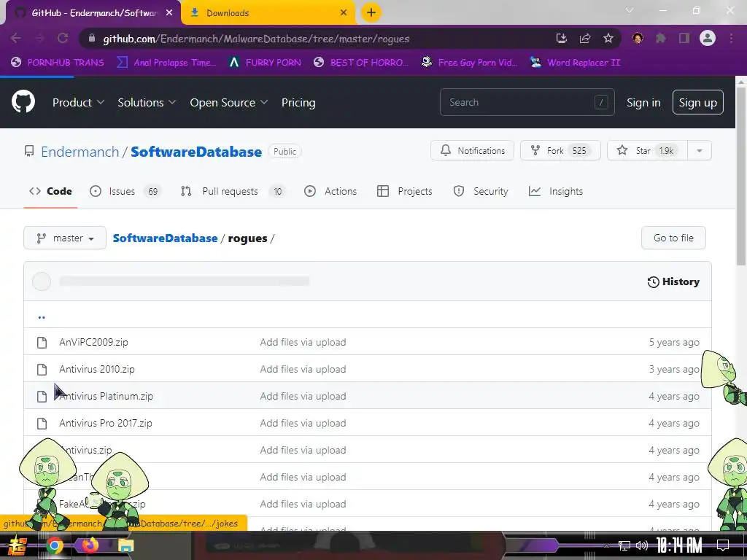Screen dimensions: 747x560
Task: Close the GitHub Endermanch tab
Action: click(x=169, y=13)
